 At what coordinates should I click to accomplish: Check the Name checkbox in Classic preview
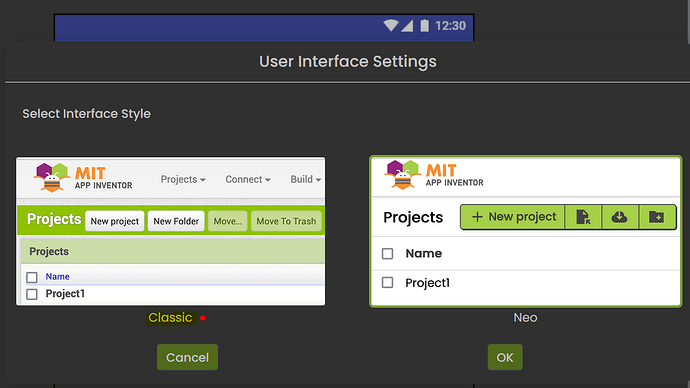[x=32, y=277]
